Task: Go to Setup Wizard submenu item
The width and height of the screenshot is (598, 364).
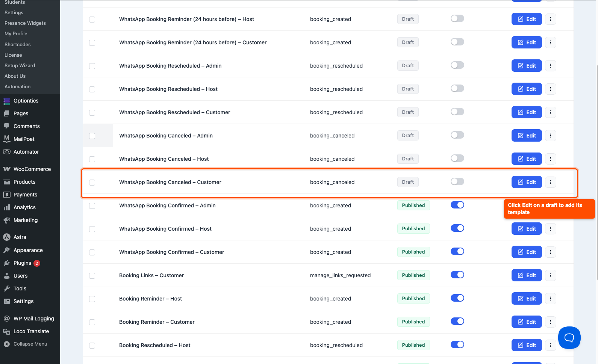Action: pyautogui.click(x=20, y=66)
